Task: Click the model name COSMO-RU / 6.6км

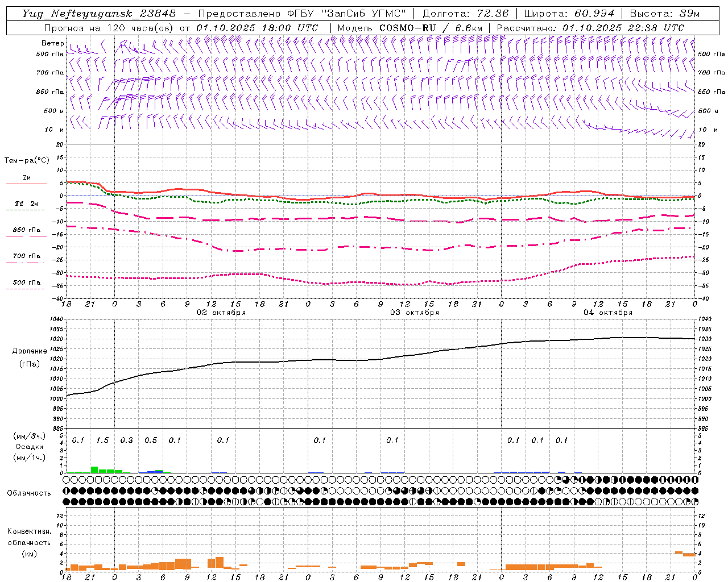Action: (x=431, y=28)
